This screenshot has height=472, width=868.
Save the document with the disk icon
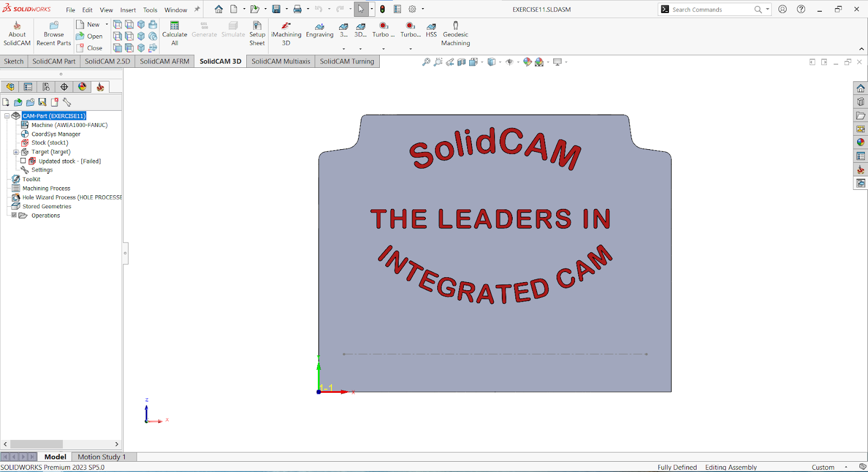tap(276, 9)
